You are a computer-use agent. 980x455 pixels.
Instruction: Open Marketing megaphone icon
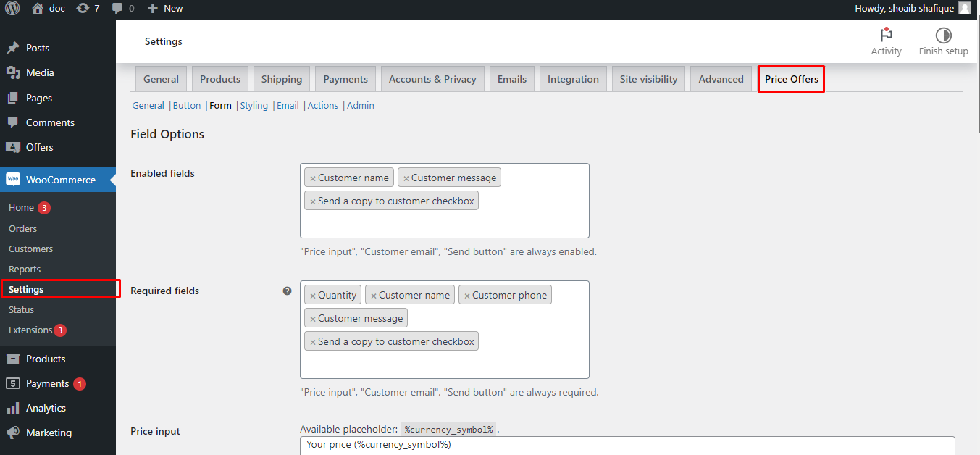pos(13,433)
